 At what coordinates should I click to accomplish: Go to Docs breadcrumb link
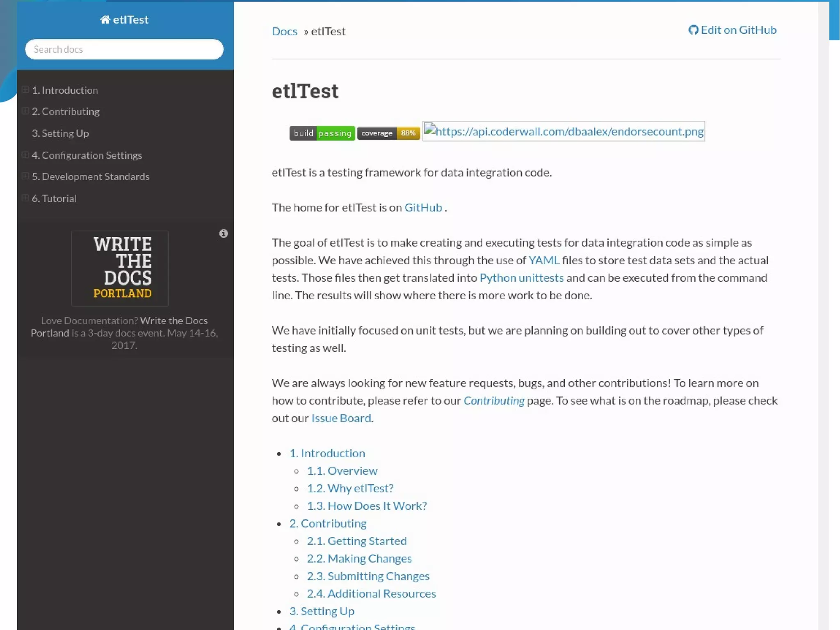284,32
